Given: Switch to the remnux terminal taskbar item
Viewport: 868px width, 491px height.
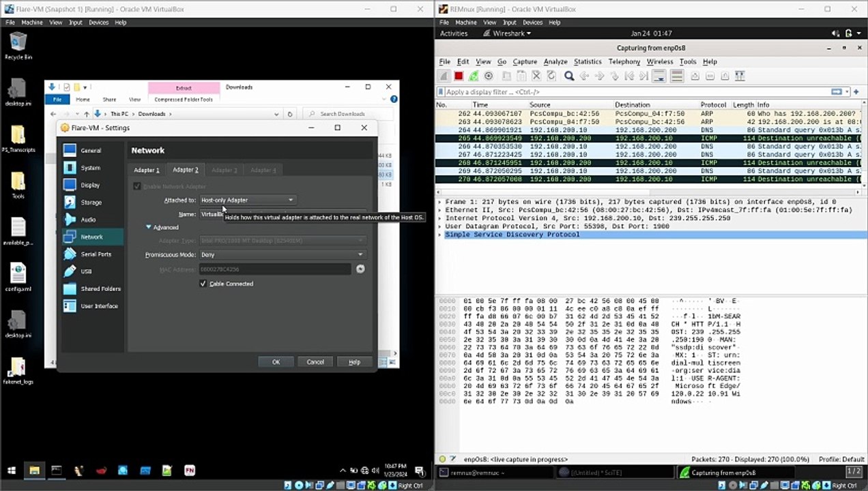Looking at the screenshot, I should coord(494,472).
